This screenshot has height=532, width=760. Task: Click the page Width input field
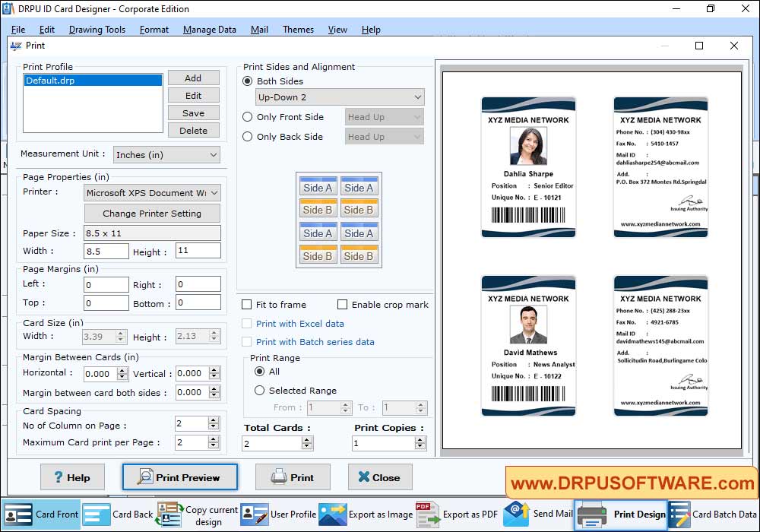[x=106, y=251]
